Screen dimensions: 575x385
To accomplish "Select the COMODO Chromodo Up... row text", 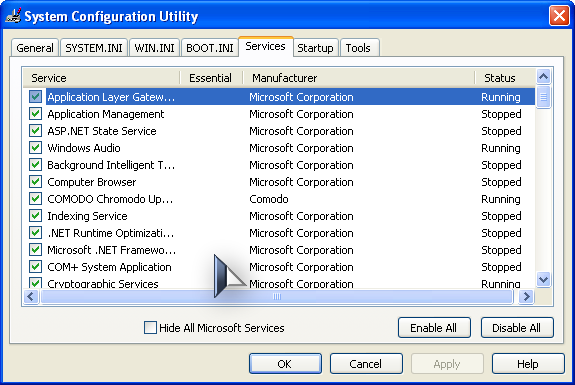I will (110, 199).
